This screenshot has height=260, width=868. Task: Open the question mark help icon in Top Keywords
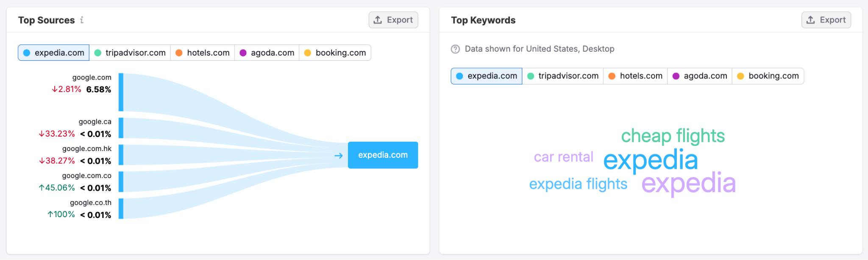click(454, 49)
